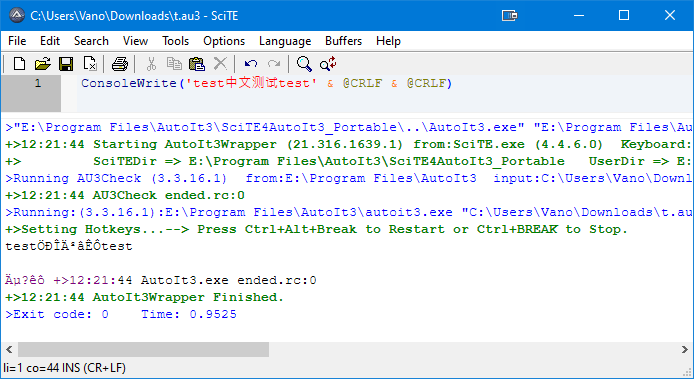This screenshot has height=379, width=694.
Task: Click the title bar tablet mode icon
Action: [509, 15]
